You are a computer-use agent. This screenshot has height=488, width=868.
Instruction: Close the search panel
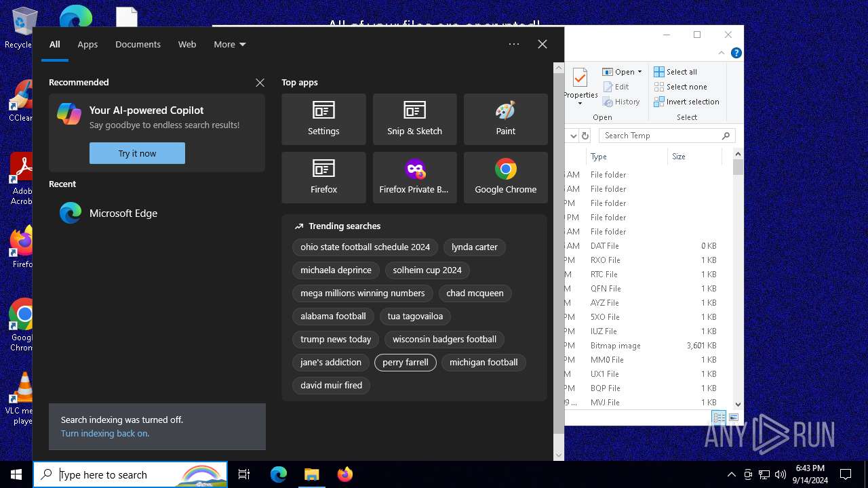click(542, 44)
